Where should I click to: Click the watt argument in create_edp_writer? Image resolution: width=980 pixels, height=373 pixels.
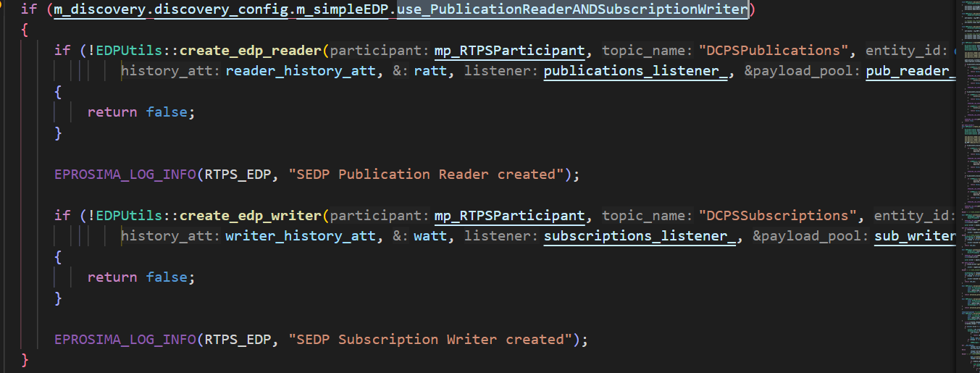tap(430, 236)
